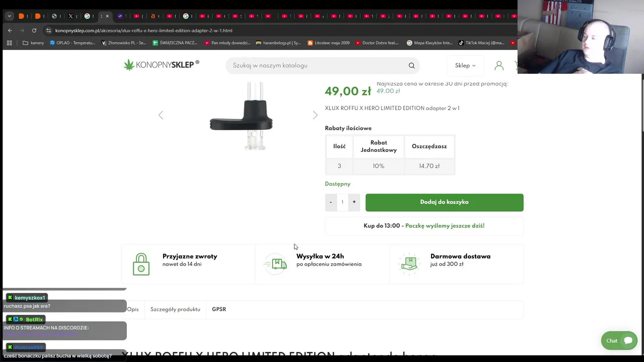Open the Mapa Klasyków Inte... bookmark

pos(430,43)
